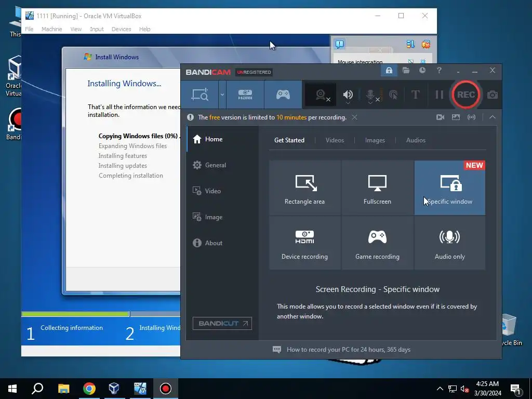Screen dimensions: 532x399
Task: Click the UNREGISTERED badge
Action: [254, 72]
